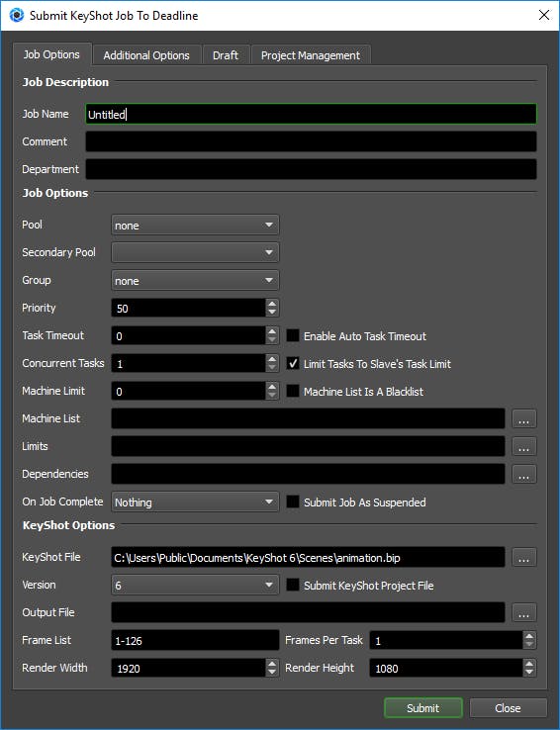Open the Pool dropdown
Image resolution: width=560 pixels, height=730 pixels.
[x=195, y=225]
